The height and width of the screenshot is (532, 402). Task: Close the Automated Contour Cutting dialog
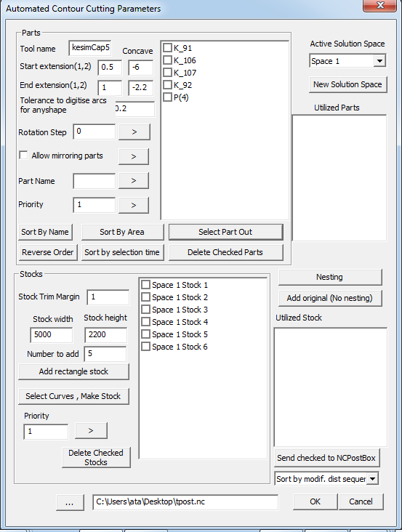point(380,6)
